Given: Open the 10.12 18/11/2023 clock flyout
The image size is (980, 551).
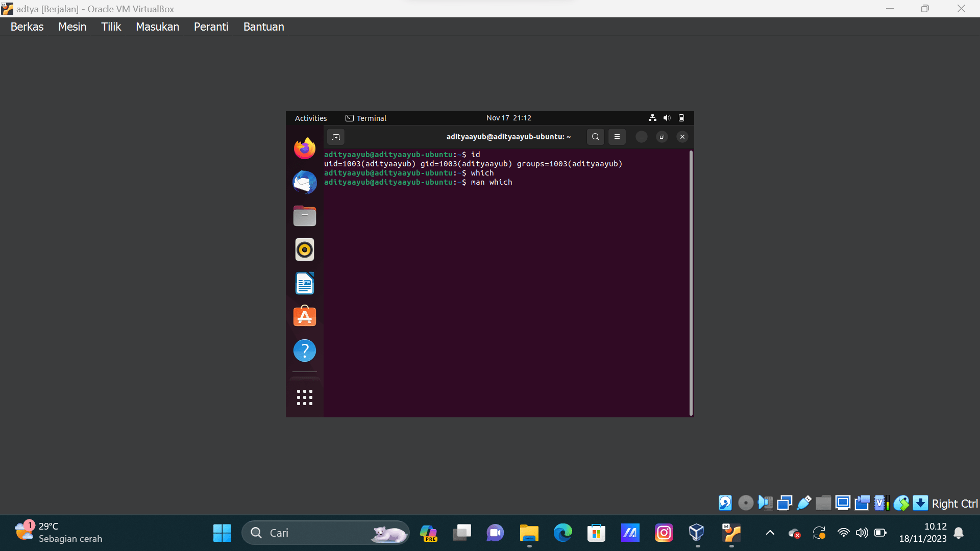Looking at the screenshot, I should 923,533.
